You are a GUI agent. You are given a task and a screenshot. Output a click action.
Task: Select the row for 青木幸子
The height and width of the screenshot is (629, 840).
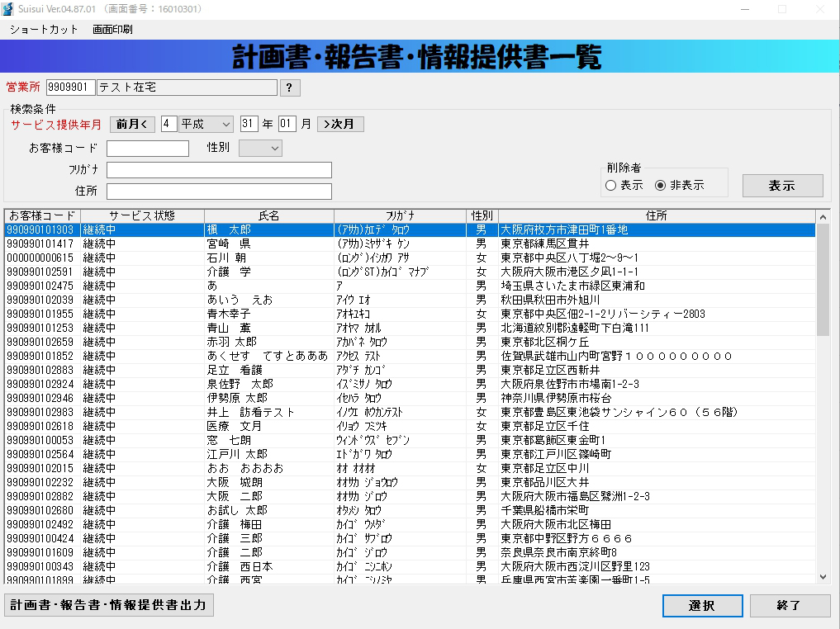[410, 314]
